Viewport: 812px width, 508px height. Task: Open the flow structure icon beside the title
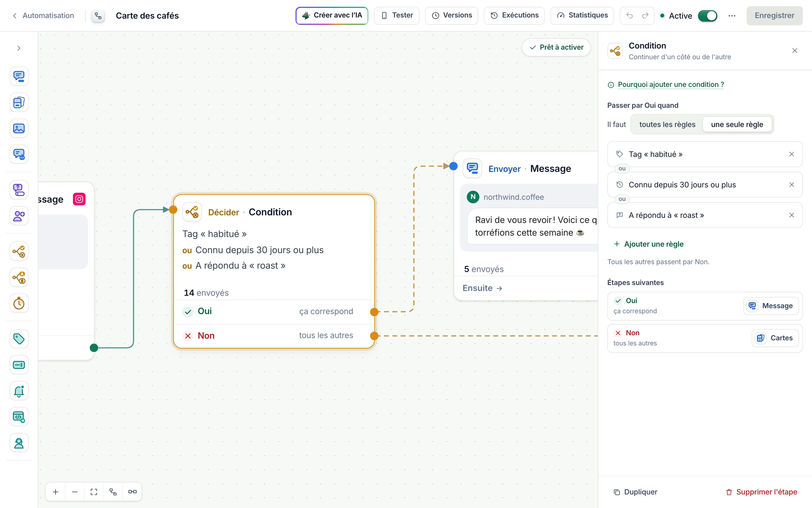tap(98, 16)
